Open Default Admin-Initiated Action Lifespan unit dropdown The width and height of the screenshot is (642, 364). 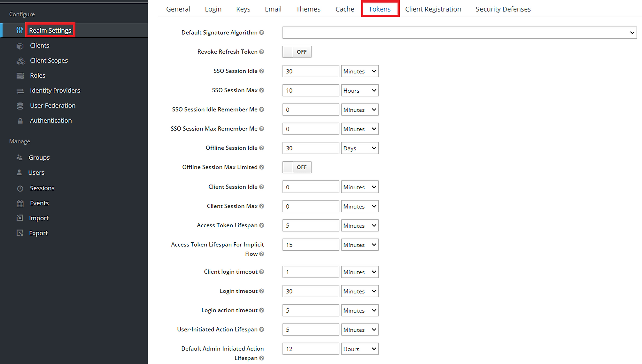360,349
